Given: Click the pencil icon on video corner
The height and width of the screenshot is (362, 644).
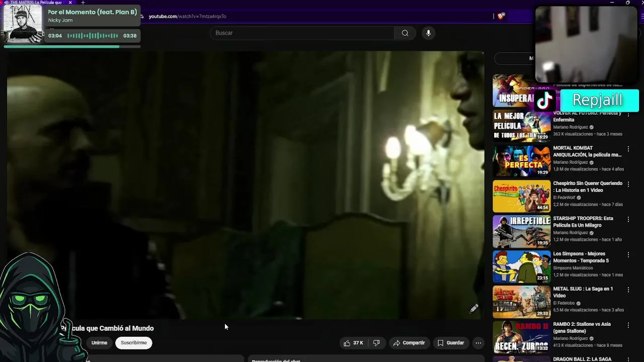Looking at the screenshot, I should tap(474, 309).
